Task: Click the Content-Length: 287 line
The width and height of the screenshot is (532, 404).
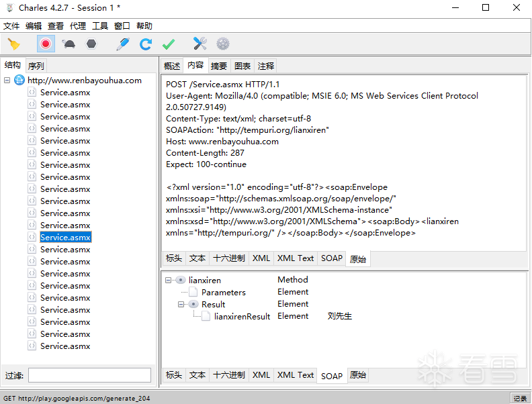Action: [205, 153]
